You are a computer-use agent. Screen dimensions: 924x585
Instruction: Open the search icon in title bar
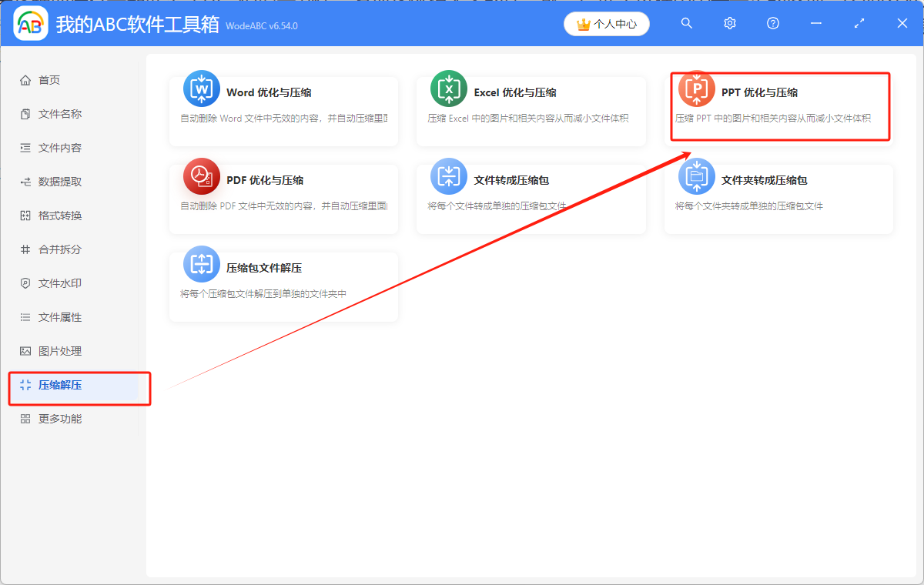click(x=686, y=23)
